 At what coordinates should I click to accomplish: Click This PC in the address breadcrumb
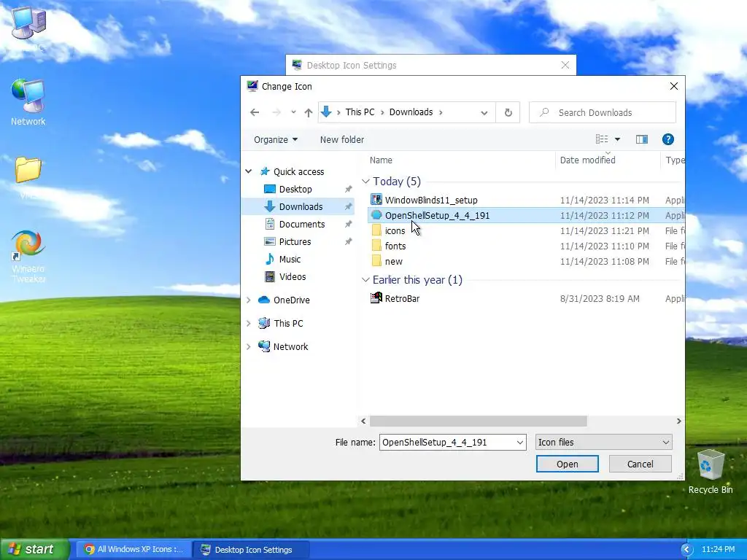360,112
